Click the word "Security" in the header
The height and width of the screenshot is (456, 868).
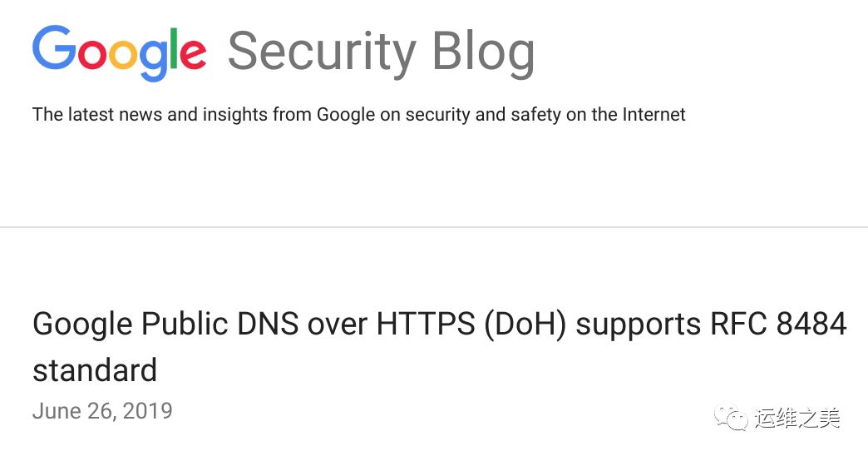coord(321,53)
